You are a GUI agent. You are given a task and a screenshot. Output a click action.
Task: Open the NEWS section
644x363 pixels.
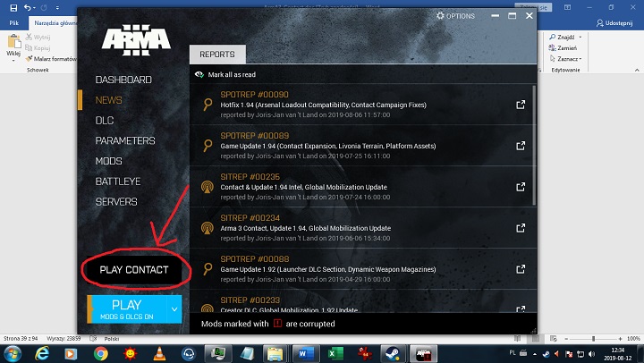pyautogui.click(x=108, y=100)
